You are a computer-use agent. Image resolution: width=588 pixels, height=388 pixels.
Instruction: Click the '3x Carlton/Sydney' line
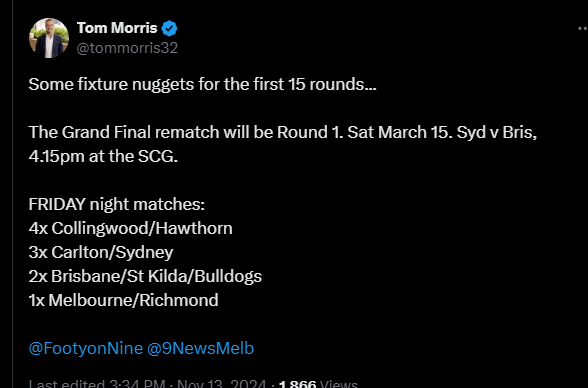point(101,252)
